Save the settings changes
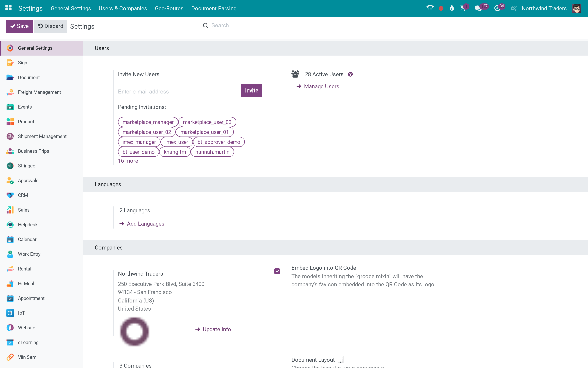This screenshot has height=368, width=588. pyautogui.click(x=19, y=26)
